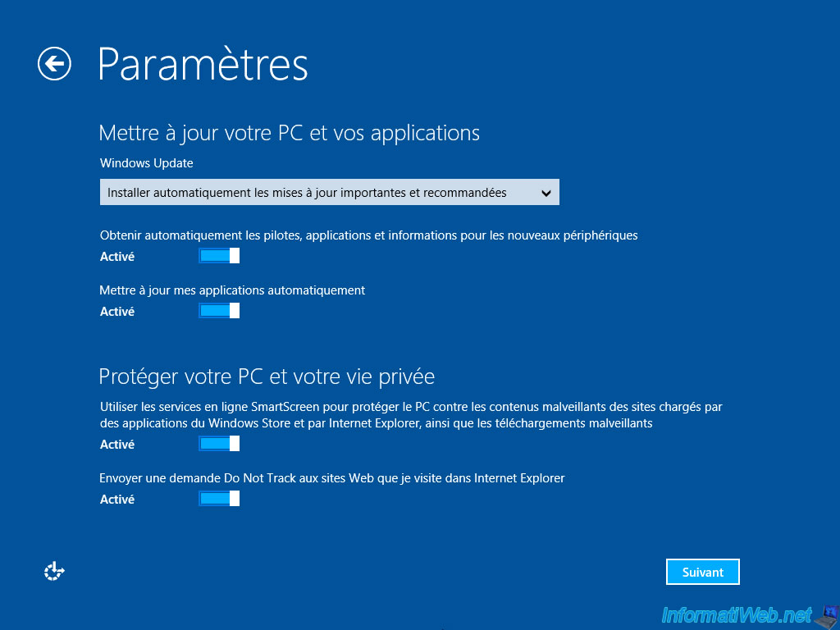This screenshot has height=630, width=840.
Task: Disable automatic drivers for new devices toggle
Action: (x=218, y=256)
